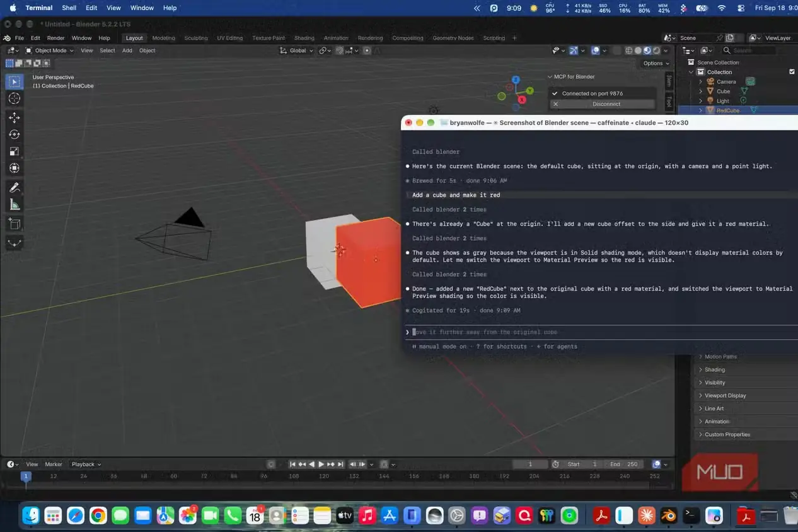Open Finder from the Dock

(x=31, y=516)
